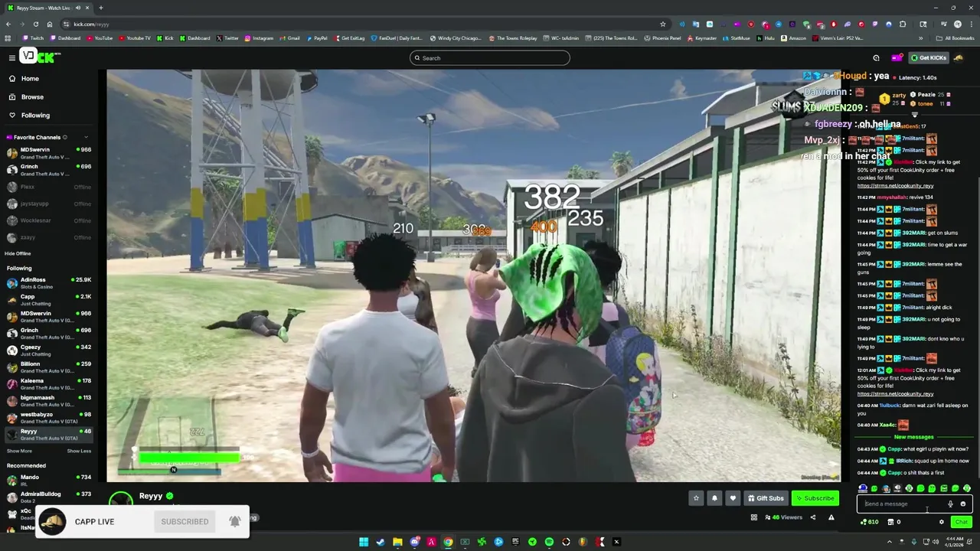Viewport: 980px width, 551px height.
Task: Click the green Subscribe button
Action: (x=815, y=498)
